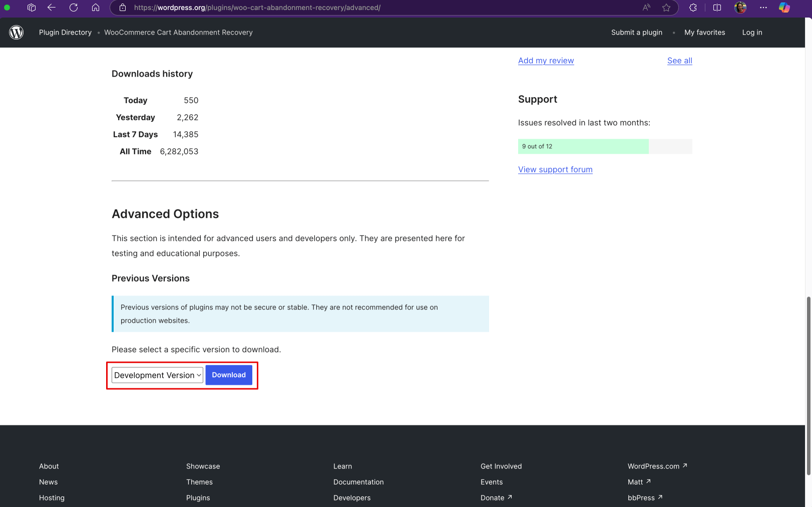Screen dimensions: 812x507
Task: Click the Downloads history heading
Action: pyautogui.click(x=152, y=74)
